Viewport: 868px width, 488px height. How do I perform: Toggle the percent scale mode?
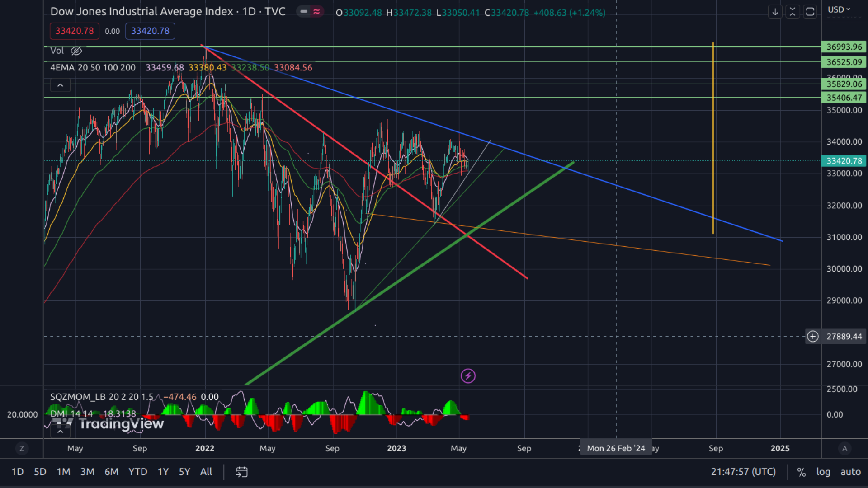click(802, 472)
